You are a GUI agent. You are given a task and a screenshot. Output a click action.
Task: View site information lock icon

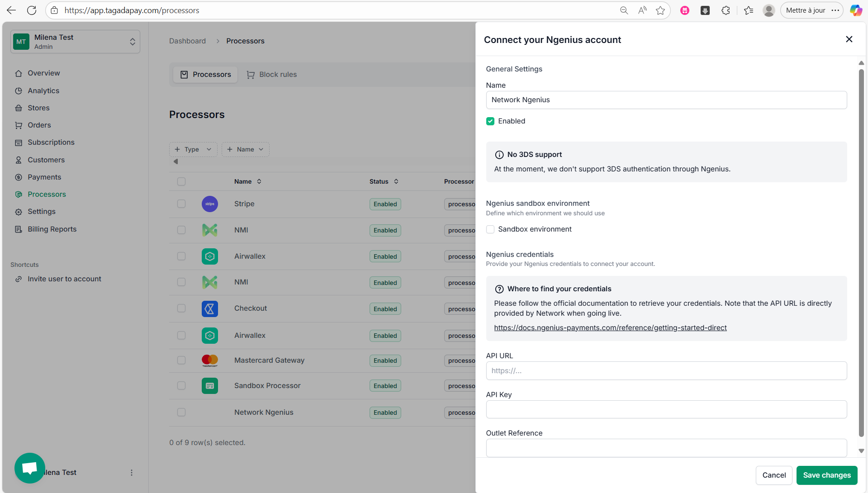coord(54,10)
